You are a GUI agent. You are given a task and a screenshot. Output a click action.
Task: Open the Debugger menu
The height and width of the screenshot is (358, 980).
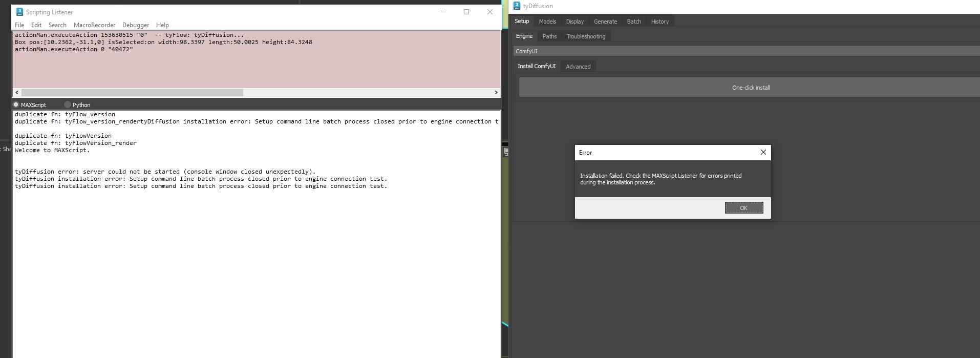(136, 25)
